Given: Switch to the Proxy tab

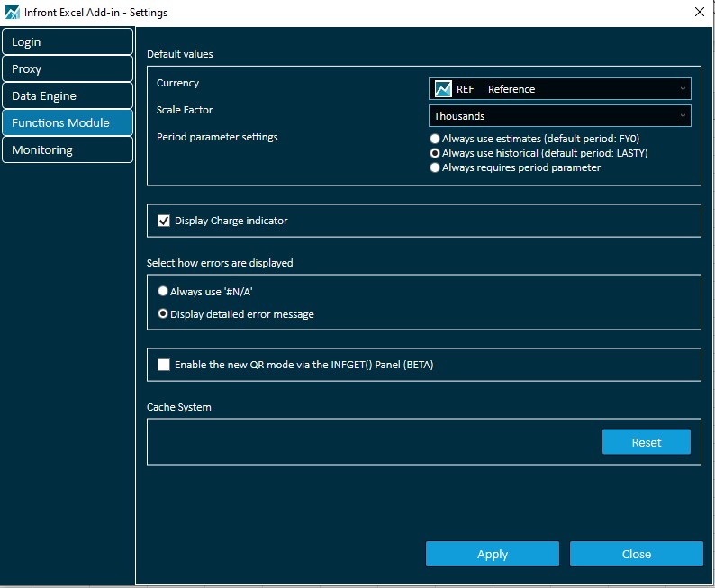Looking at the screenshot, I should [x=68, y=69].
